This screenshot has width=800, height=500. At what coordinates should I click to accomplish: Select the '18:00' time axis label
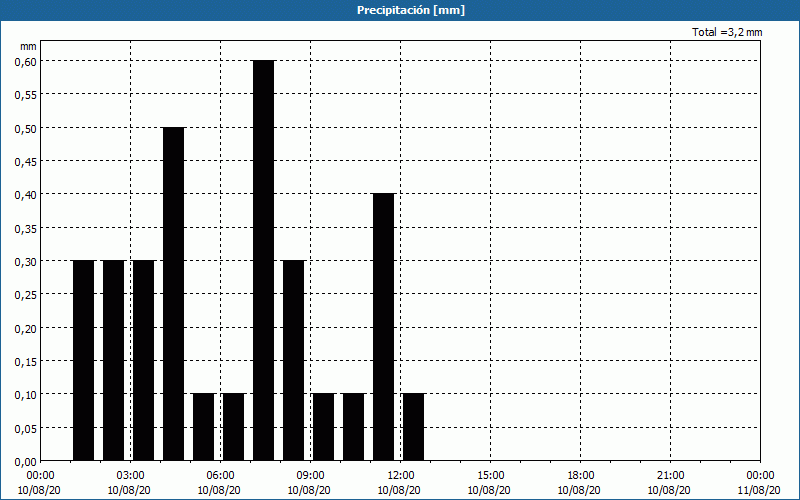[x=580, y=475]
